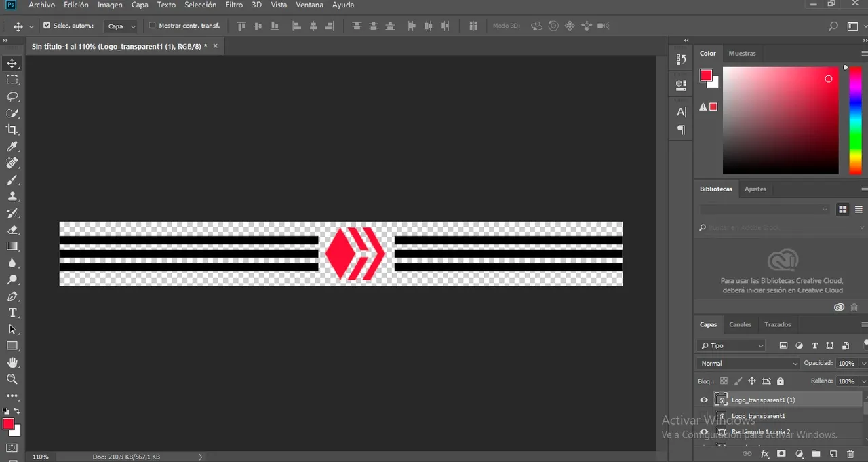Switch to the Ajustes tab

[x=755, y=189]
